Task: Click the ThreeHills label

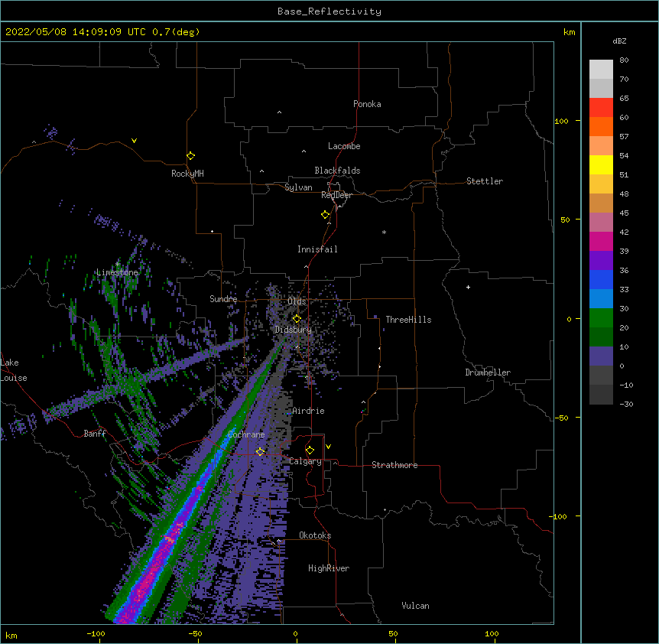Action: point(408,320)
